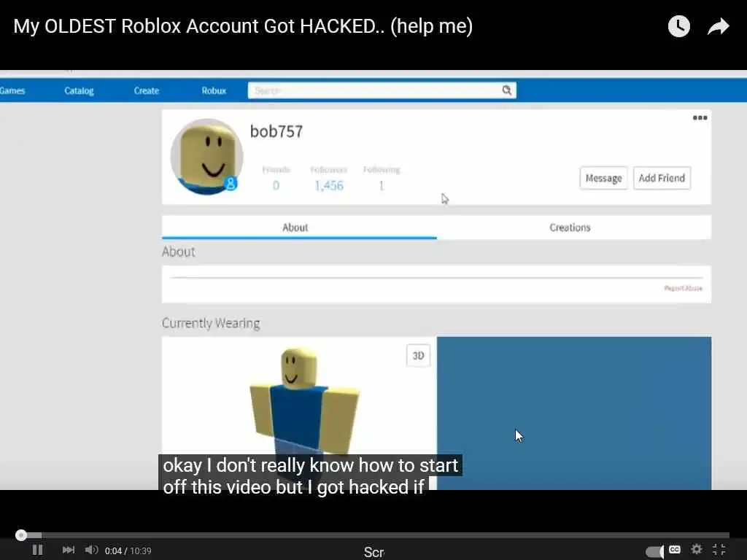
Task: Open the Robux nav link
Action: pyautogui.click(x=214, y=90)
